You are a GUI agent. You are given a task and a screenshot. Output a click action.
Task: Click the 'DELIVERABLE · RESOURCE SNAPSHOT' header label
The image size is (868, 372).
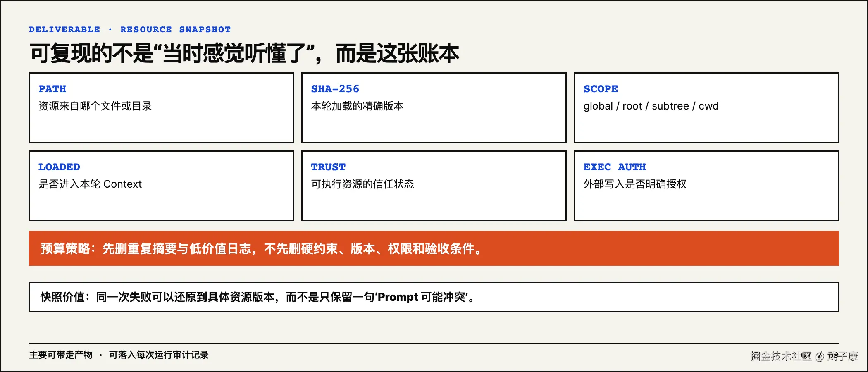click(x=130, y=29)
